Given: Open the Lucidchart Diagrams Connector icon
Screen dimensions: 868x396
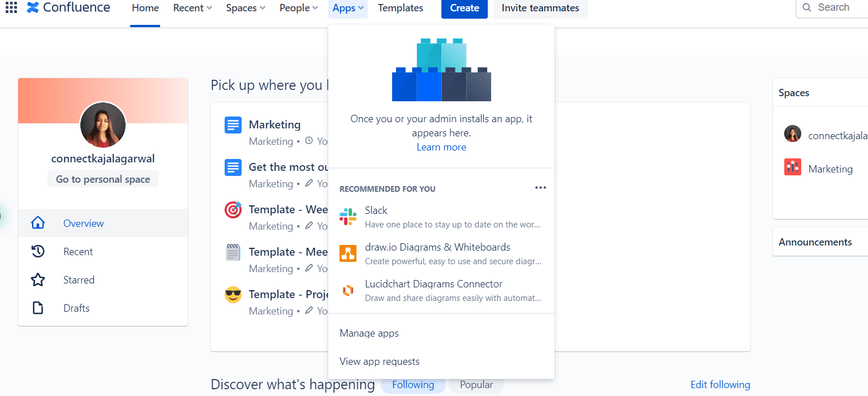Looking at the screenshot, I should coord(348,290).
